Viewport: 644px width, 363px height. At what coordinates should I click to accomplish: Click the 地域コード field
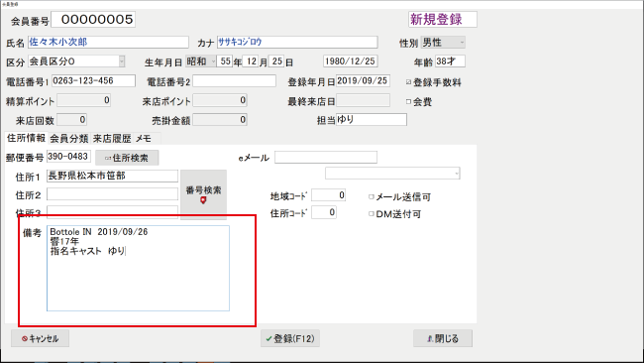(x=329, y=194)
